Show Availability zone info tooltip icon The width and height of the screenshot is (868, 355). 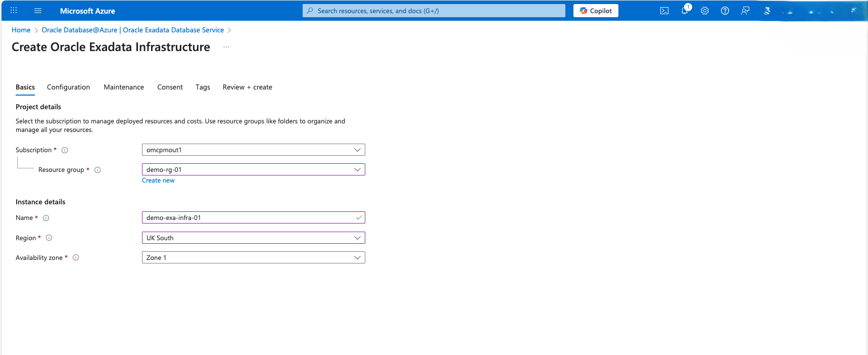coord(76,257)
